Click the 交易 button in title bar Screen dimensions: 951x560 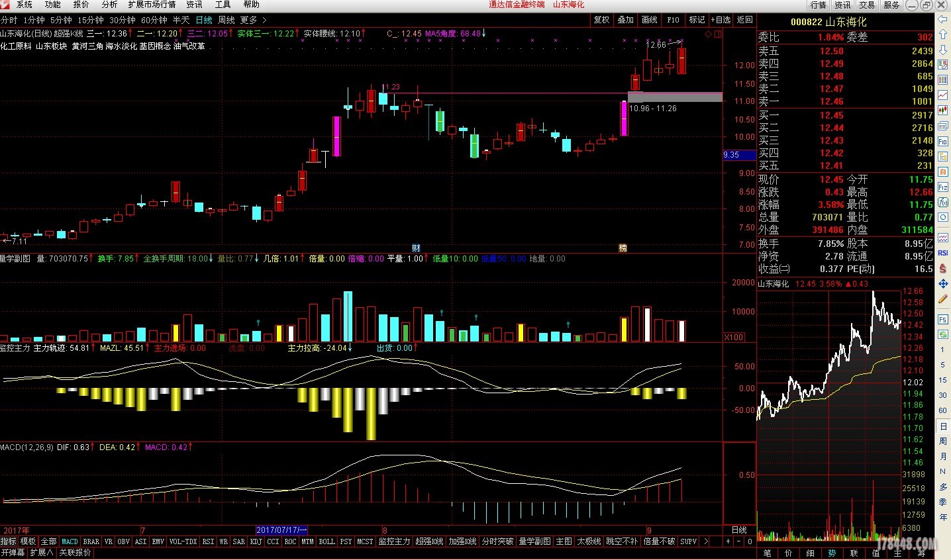click(867, 5)
